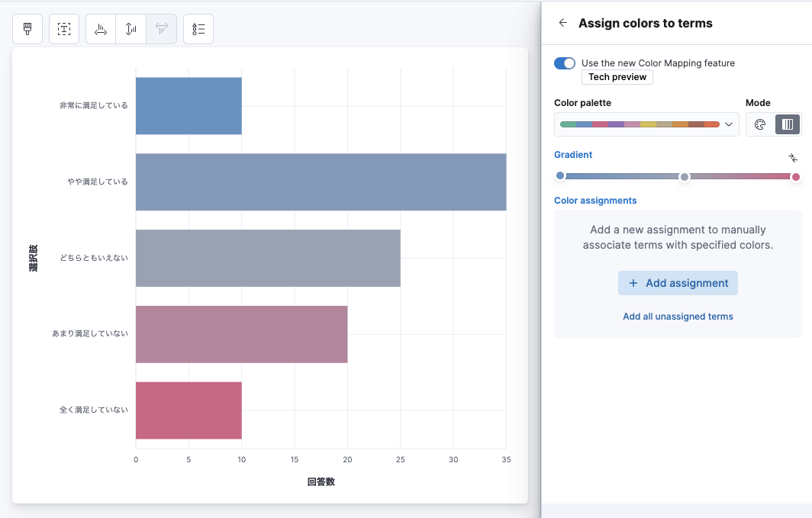Image resolution: width=812 pixels, height=518 pixels.
Task: Click the どちらともいえない bar
Action: (x=268, y=258)
